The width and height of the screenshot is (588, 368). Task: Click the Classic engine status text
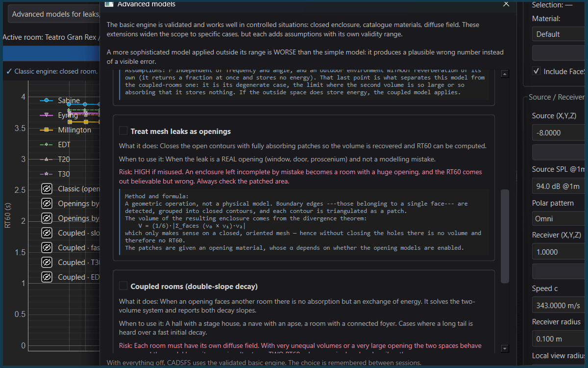52,71
